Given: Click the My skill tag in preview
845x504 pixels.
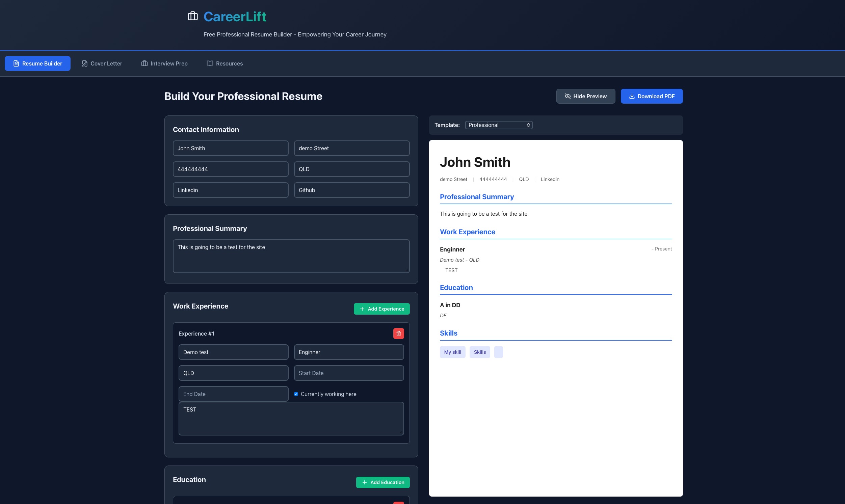Looking at the screenshot, I should pos(452,352).
